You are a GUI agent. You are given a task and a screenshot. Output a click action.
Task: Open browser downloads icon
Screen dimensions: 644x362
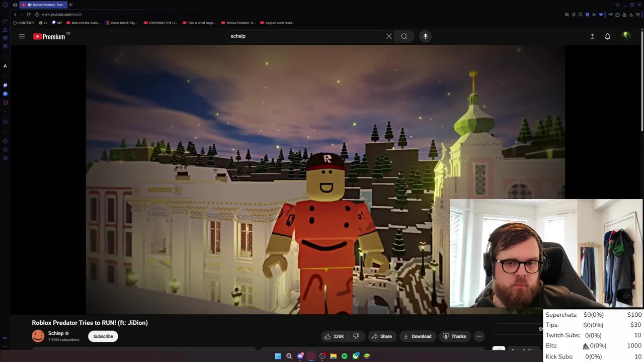(x=631, y=15)
